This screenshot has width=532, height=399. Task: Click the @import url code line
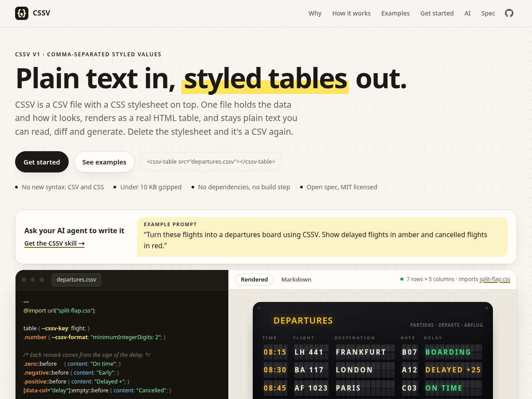pos(59,310)
